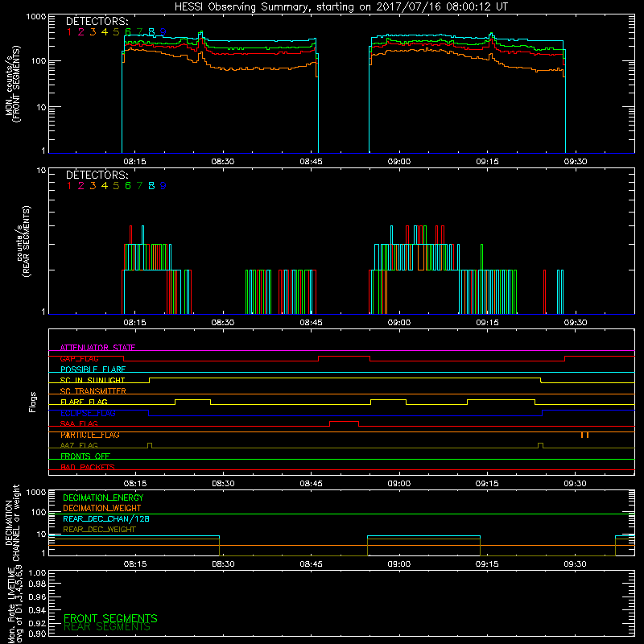Click the FRONT SEGMENTS livetime legend label
This screenshot has width=644, height=644.
[110, 618]
